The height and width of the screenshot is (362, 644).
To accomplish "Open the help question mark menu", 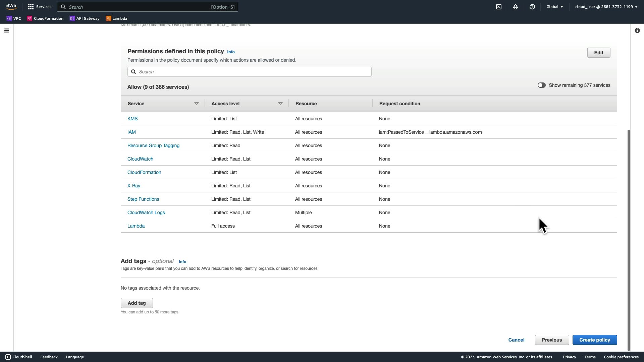I will [x=532, y=7].
